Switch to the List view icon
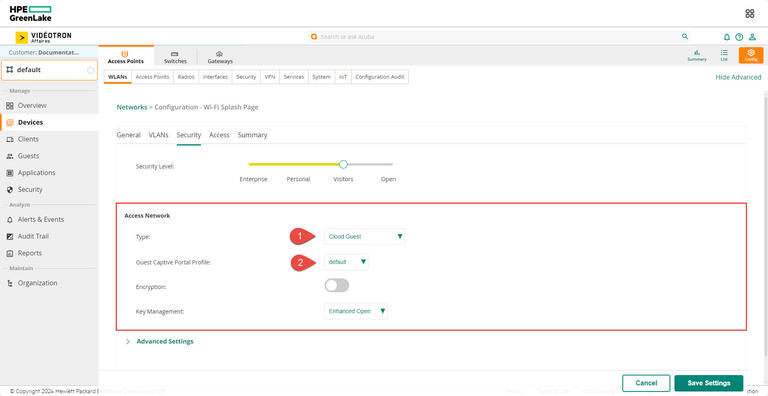768x396 pixels. (x=724, y=55)
